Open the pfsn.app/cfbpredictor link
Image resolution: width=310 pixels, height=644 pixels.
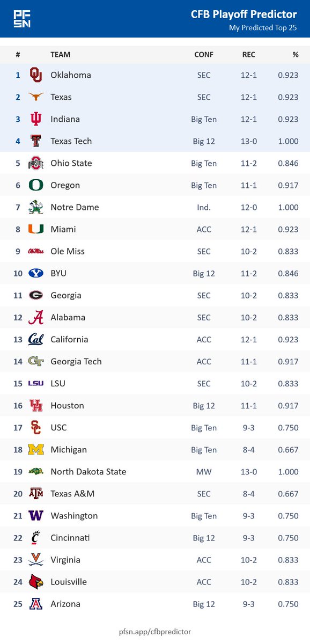coord(155,632)
